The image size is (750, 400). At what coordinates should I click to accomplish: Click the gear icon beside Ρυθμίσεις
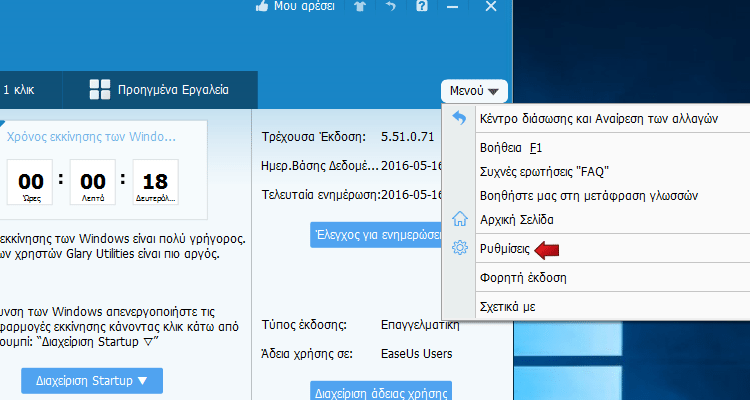(x=460, y=248)
